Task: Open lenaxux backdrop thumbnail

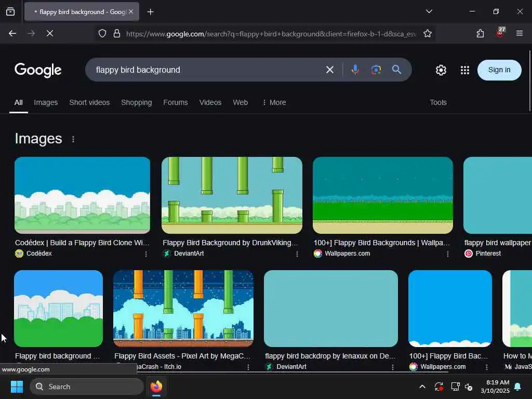Action: (x=331, y=309)
